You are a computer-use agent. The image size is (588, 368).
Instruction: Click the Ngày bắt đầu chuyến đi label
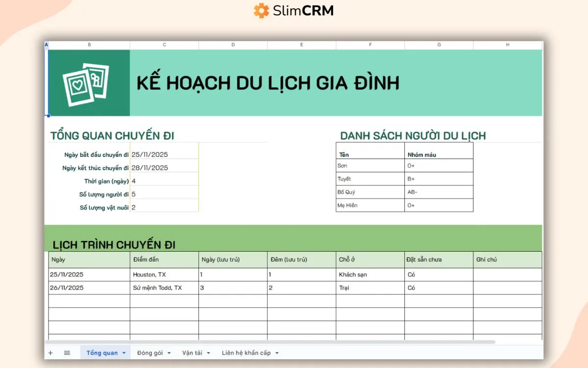(97, 155)
